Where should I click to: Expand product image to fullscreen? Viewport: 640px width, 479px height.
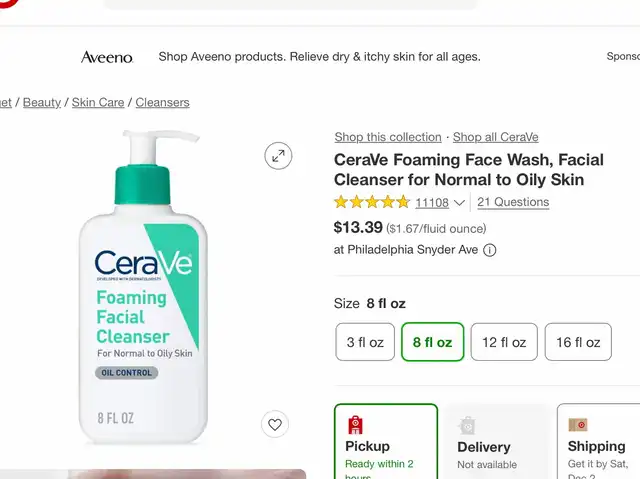tap(278, 155)
